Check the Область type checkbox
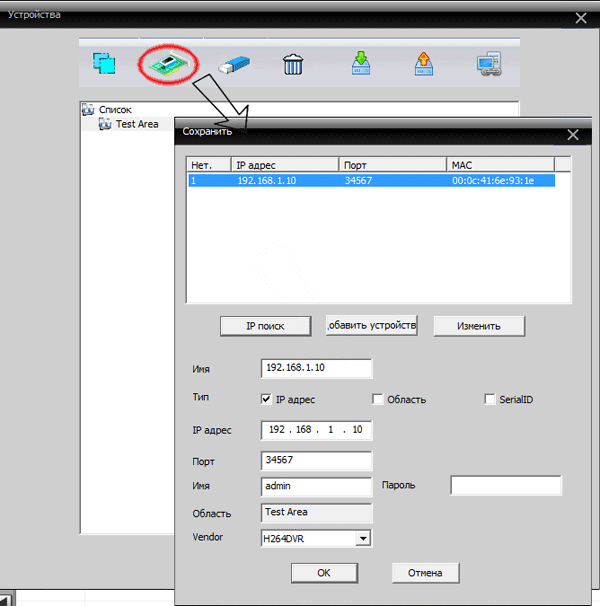This screenshot has width=600, height=606. tap(377, 399)
